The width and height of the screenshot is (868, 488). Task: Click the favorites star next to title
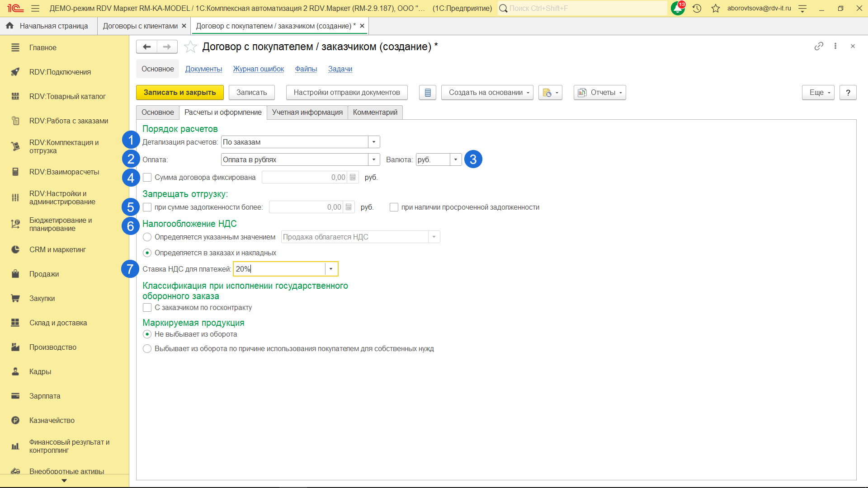tap(190, 47)
